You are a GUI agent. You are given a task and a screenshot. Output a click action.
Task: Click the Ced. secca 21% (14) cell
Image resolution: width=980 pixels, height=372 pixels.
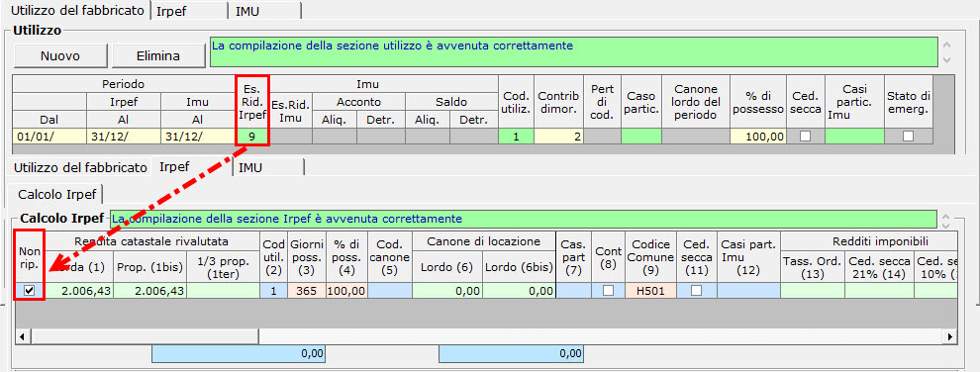tap(879, 290)
